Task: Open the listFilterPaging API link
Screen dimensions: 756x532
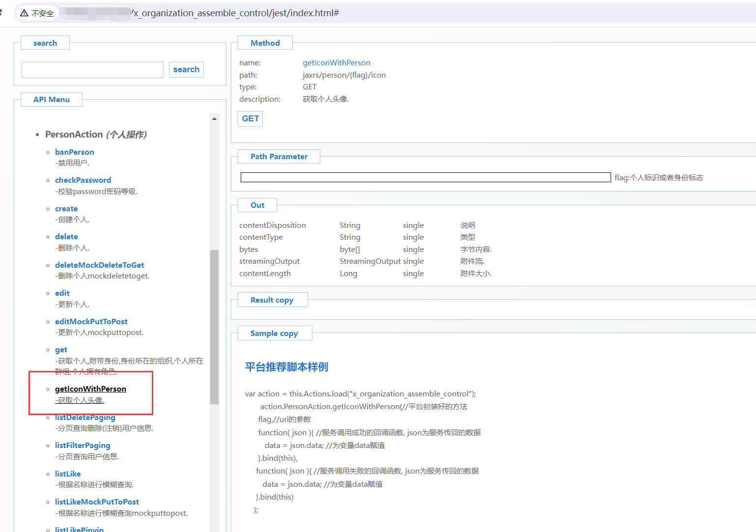Action: point(83,446)
